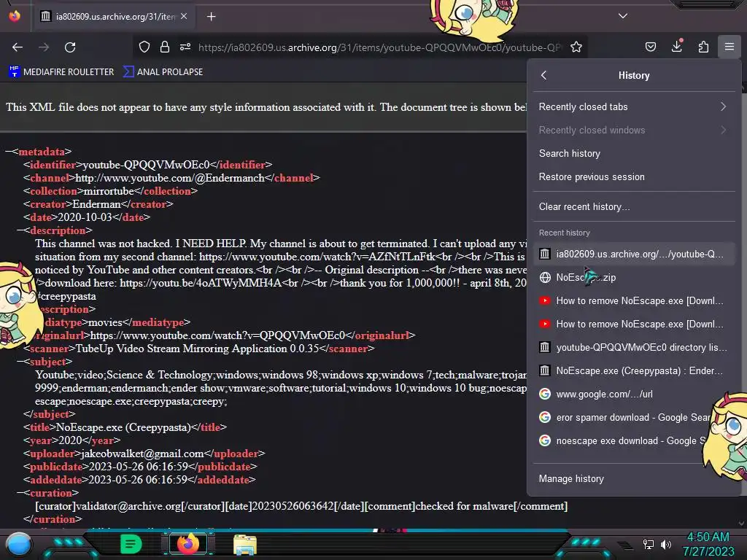
Task: Open first How to remove NoEscape.exe entry
Action: (x=634, y=300)
